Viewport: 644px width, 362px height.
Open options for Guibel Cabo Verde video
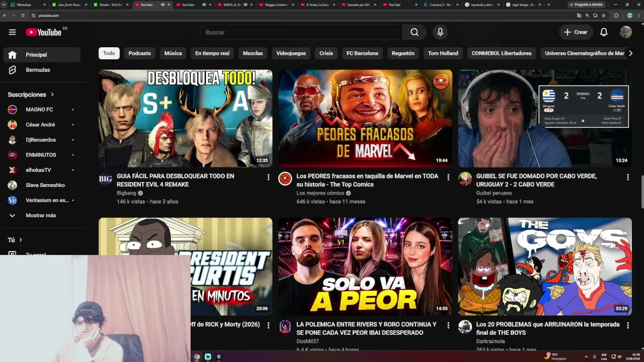(x=628, y=177)
